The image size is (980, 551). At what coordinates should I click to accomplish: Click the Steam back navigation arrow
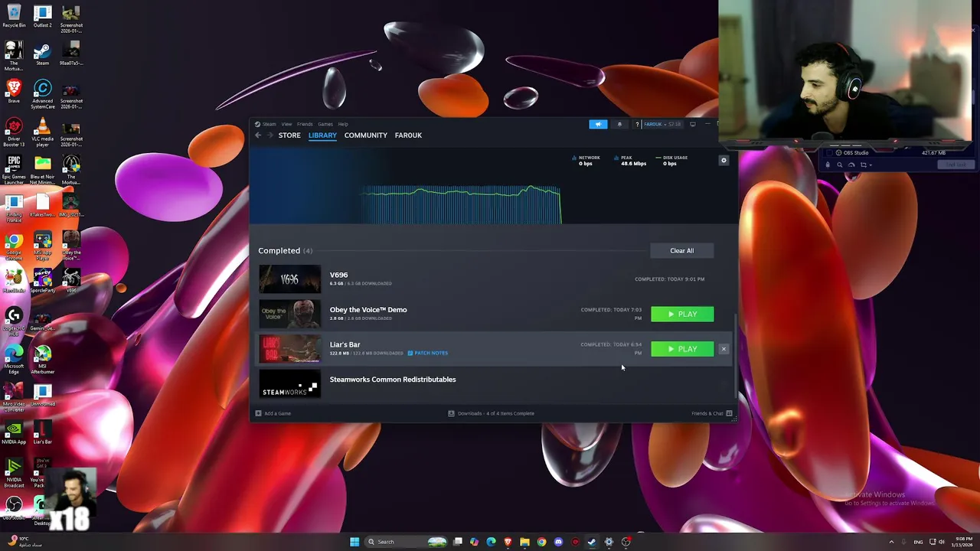point(258,135)
